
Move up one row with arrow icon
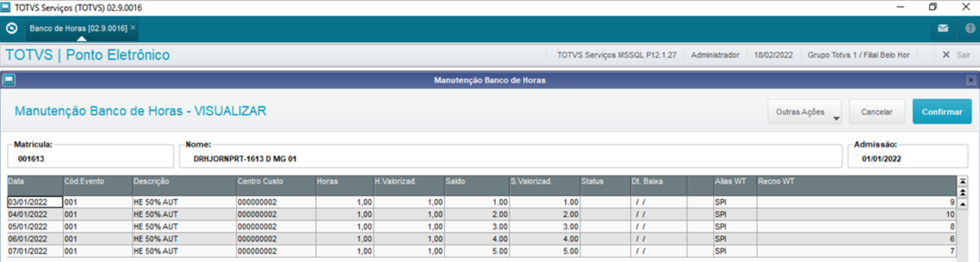tap(963, 204)
